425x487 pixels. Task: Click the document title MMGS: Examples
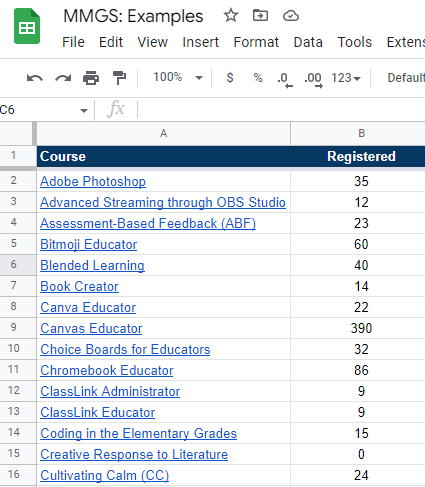(133, 16)
